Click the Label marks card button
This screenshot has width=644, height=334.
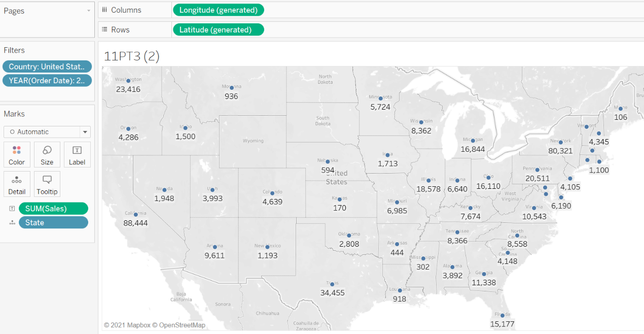pyautogui.click(x=77, y=155)
